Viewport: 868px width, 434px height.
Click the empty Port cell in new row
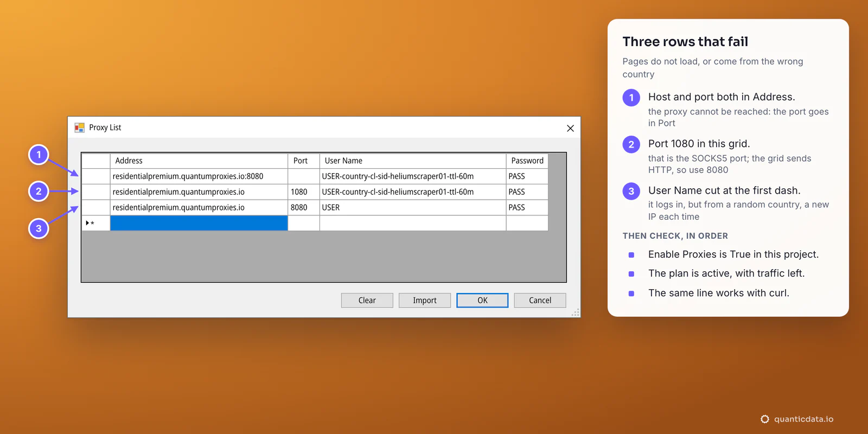click(304, 223)
